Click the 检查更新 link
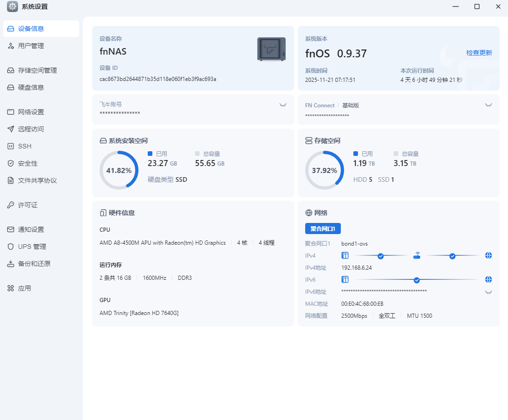The image size is (508, 420). [x=479, y=53]
